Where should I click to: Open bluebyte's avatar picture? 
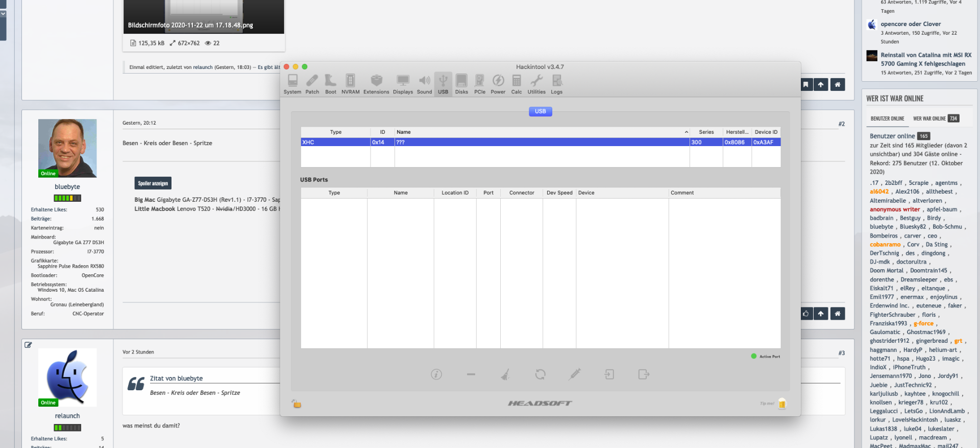[67, 148]
